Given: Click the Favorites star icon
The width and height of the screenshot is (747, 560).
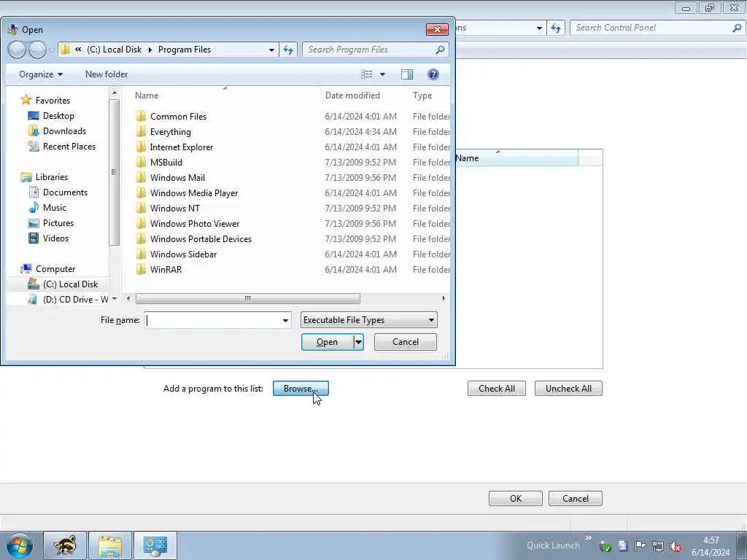Looking at the screenshot, I should coord(26,100).
